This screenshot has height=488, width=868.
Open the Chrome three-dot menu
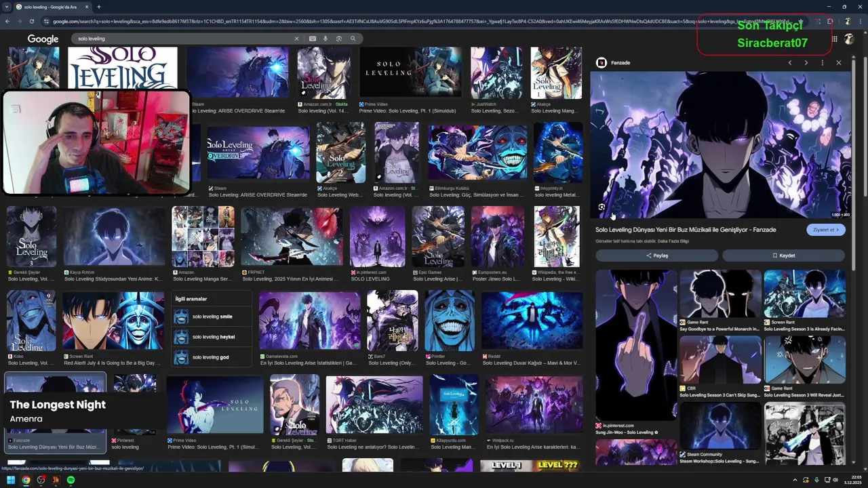coord(860,21)
